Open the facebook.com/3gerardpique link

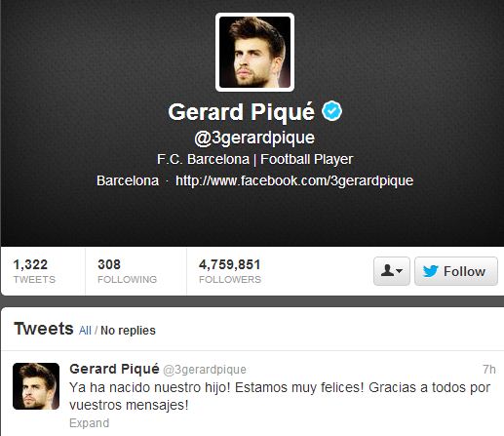tap(294, 180)
